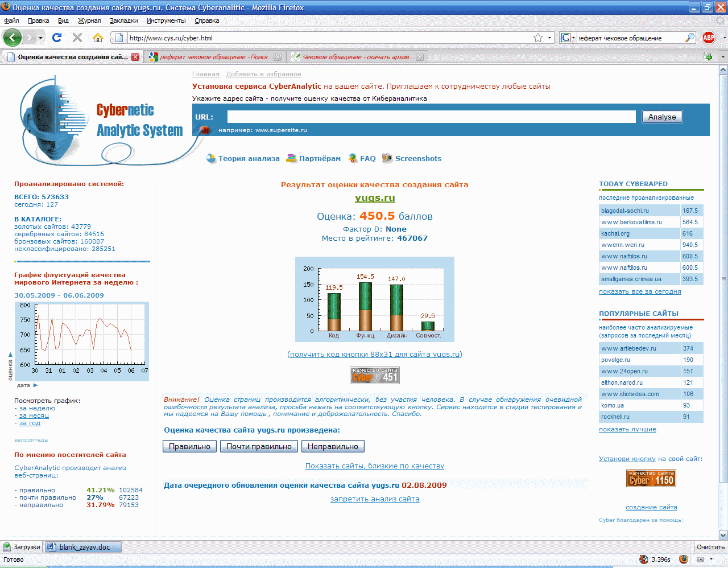Click the Правильно button

190,446
